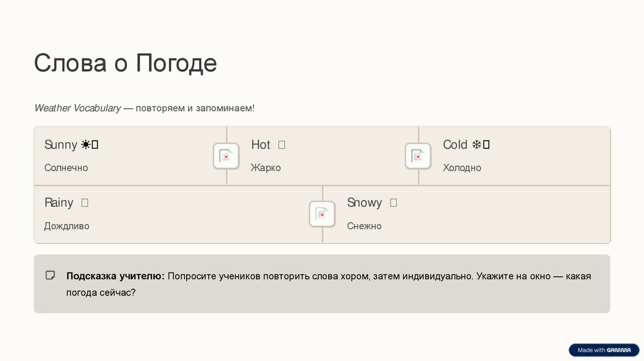Click the Жарко translation under Hot
Viewport: 644px width, 361px height.
coord(265,168)
